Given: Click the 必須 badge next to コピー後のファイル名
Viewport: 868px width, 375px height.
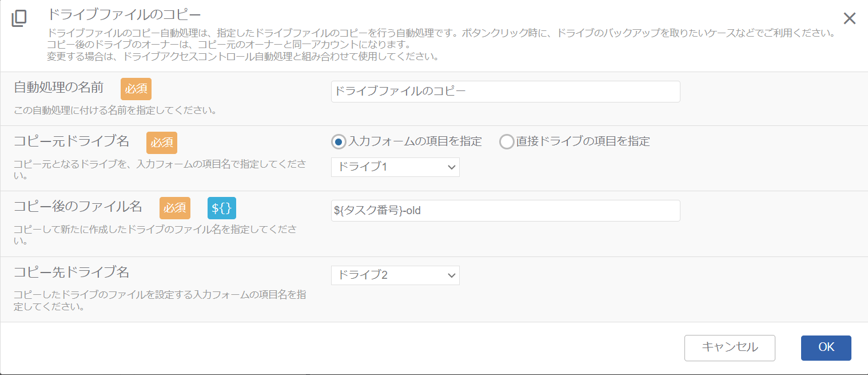Looking at the screenshot, I should tap(175, 208).
